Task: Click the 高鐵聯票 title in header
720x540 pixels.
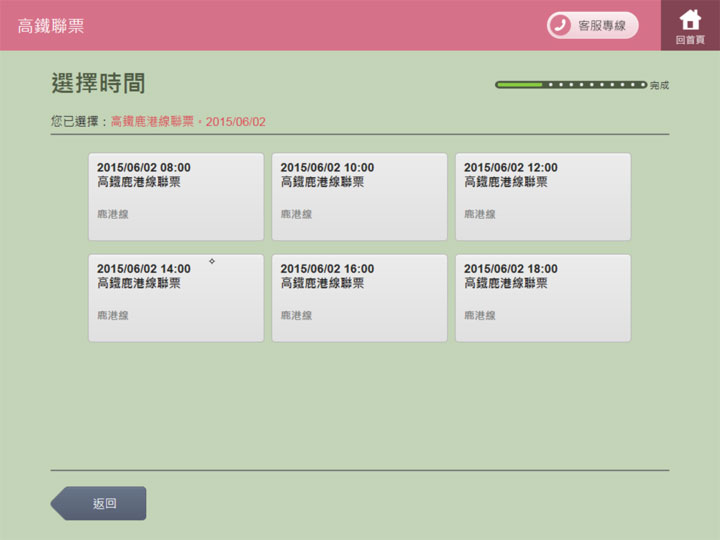Action: 51,26
